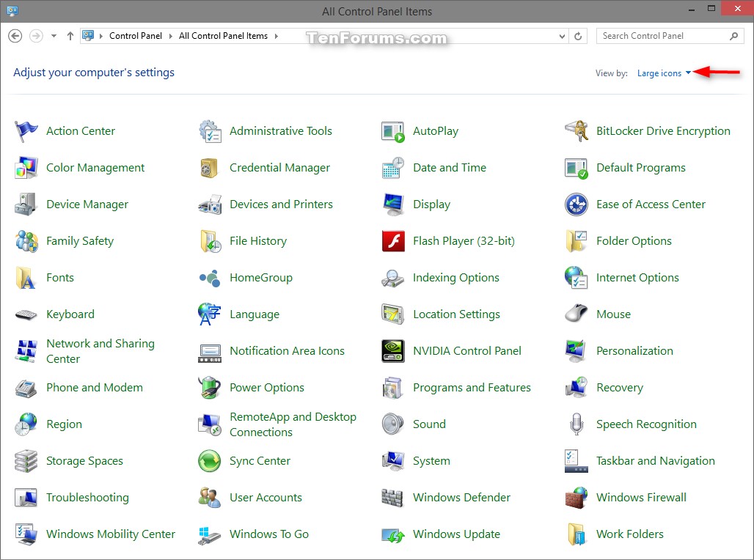Refresh the Control Panel view

(579, 36)
